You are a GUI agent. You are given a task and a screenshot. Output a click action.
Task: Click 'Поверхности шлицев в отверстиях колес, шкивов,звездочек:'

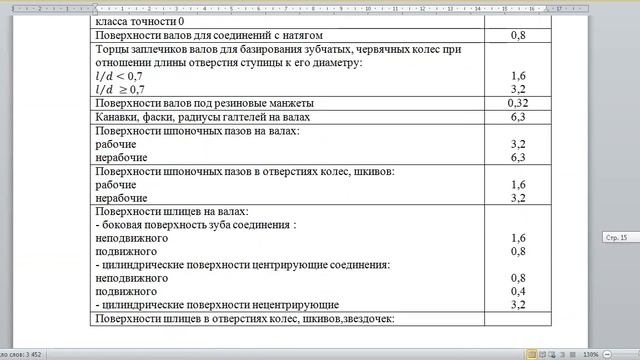[245, 318]
